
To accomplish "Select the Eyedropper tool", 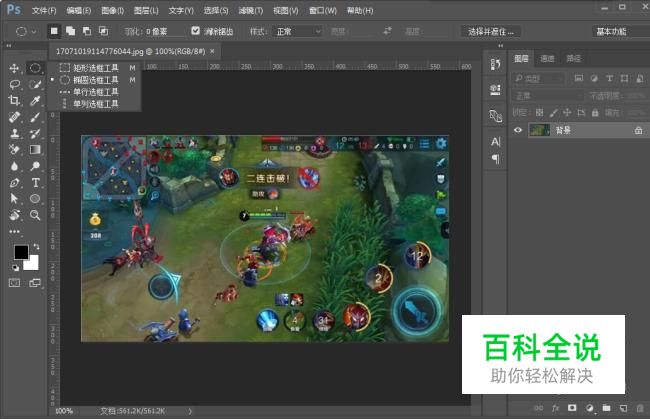I will point(35,101).
